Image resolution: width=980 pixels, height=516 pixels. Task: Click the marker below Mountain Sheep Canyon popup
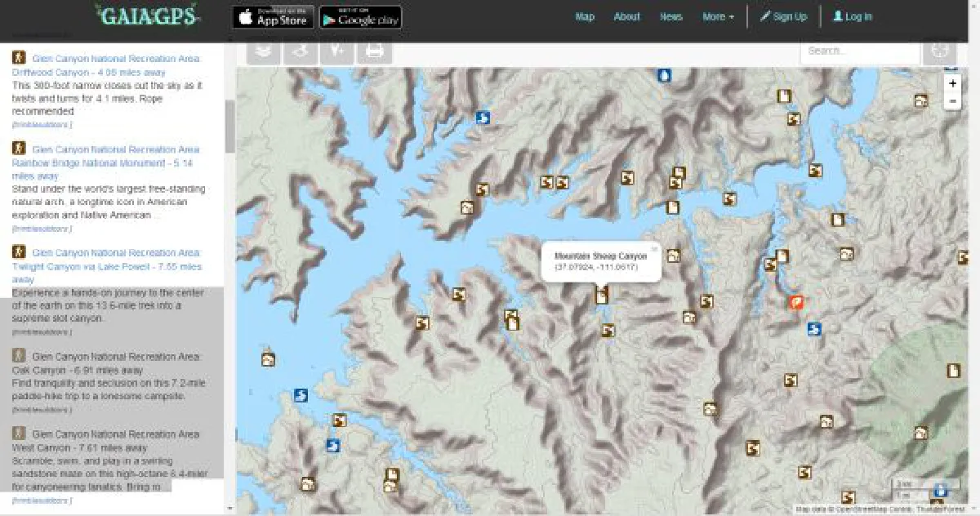click(602, 295)
